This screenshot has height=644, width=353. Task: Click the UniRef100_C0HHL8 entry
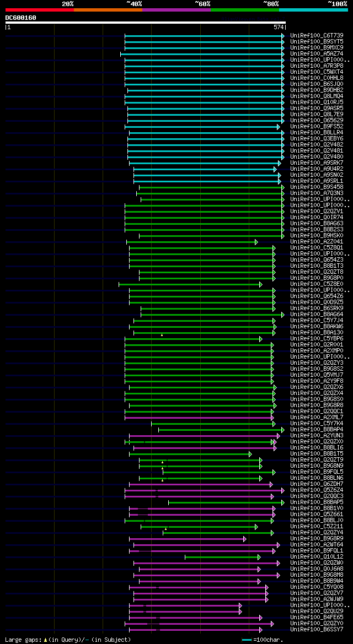coord(317,78)
